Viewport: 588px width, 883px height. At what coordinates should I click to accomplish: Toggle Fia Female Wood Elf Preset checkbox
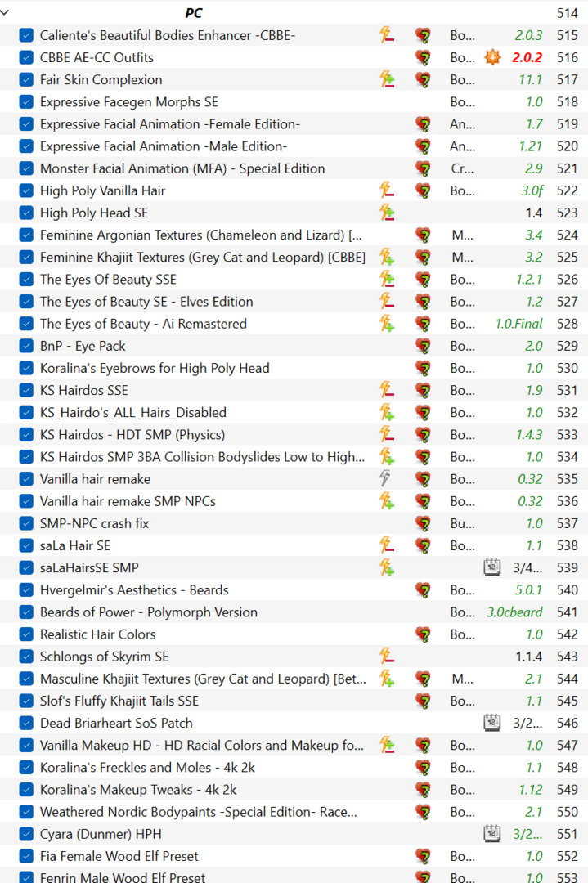point(26,856)
